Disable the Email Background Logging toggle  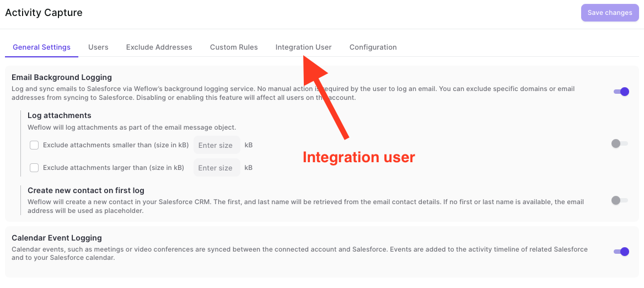coord(621,92)
